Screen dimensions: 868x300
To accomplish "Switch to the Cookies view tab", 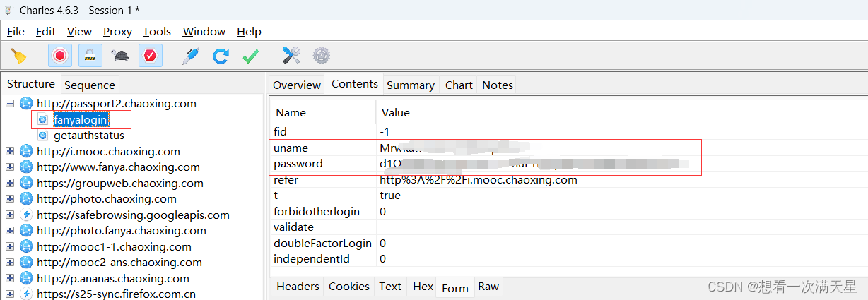I will (349, 287).
